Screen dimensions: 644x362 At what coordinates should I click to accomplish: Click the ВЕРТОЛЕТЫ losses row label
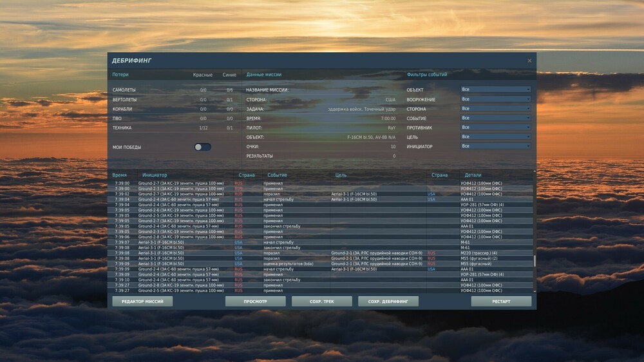(124, 99)
